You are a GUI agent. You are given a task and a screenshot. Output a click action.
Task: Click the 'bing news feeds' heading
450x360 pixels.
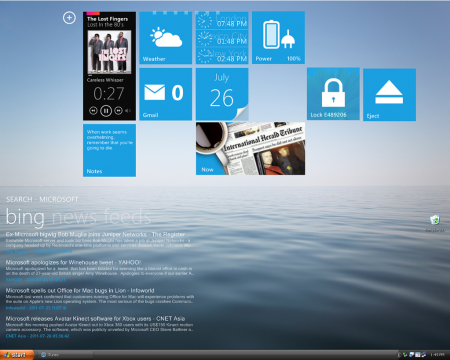pos(78,217)
